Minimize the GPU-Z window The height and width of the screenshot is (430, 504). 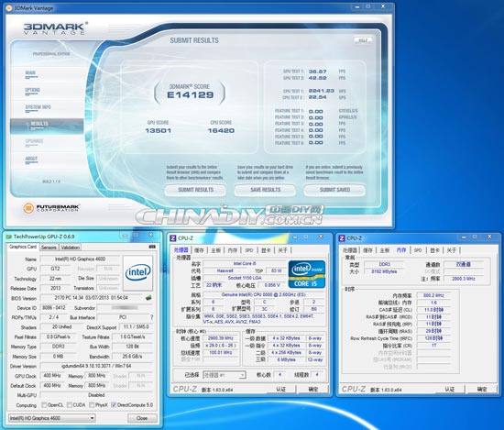[x=125, y=236]
